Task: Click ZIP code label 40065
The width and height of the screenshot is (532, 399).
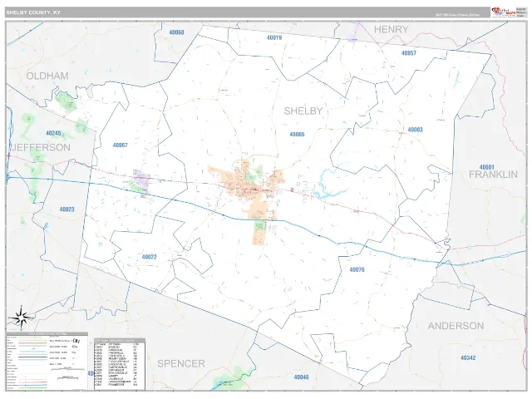Action: coord(297,135)
